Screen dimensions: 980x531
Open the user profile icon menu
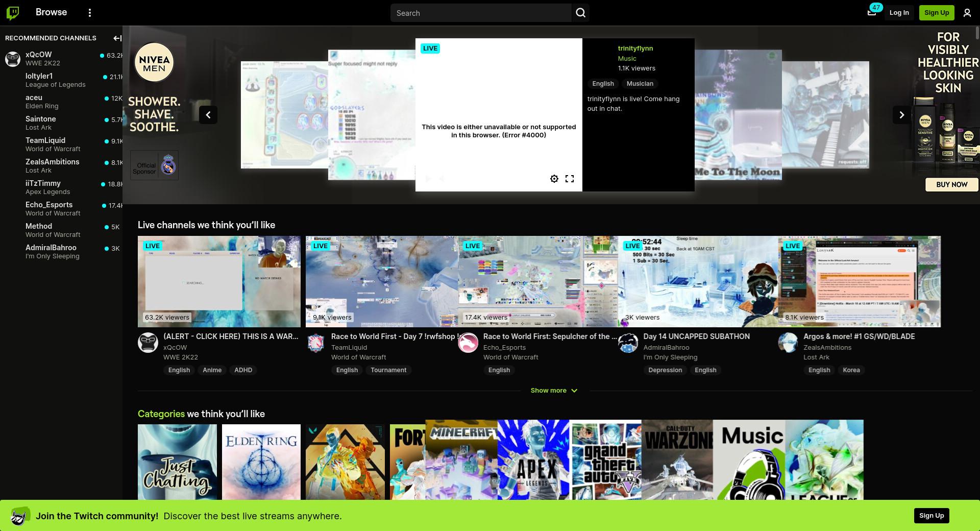967,13
